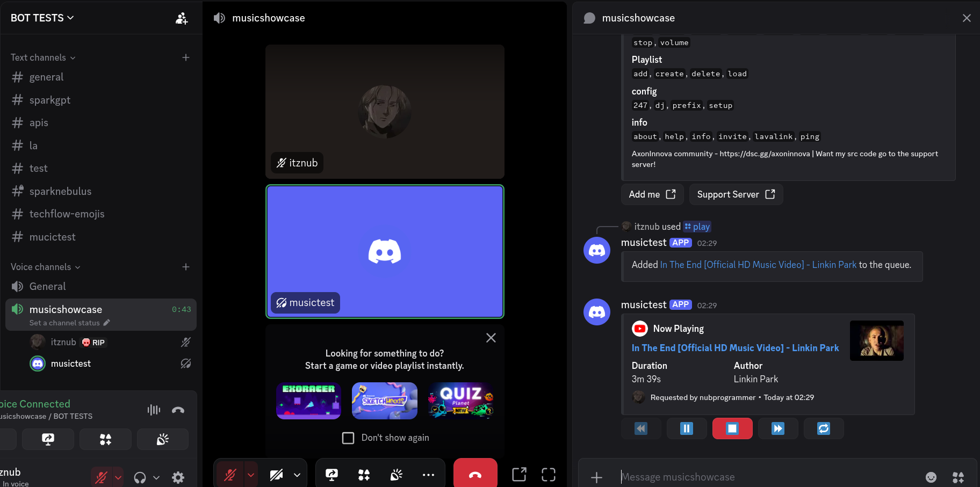Skip to next track in music embed
This screenshot has width=980, height=487.
tap(777, 428)
